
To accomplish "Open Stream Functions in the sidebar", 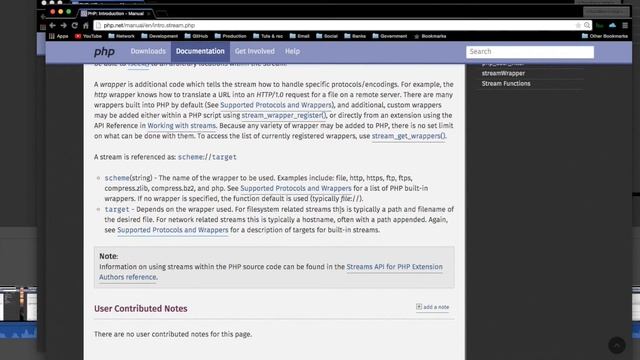I will click(506, 84).
